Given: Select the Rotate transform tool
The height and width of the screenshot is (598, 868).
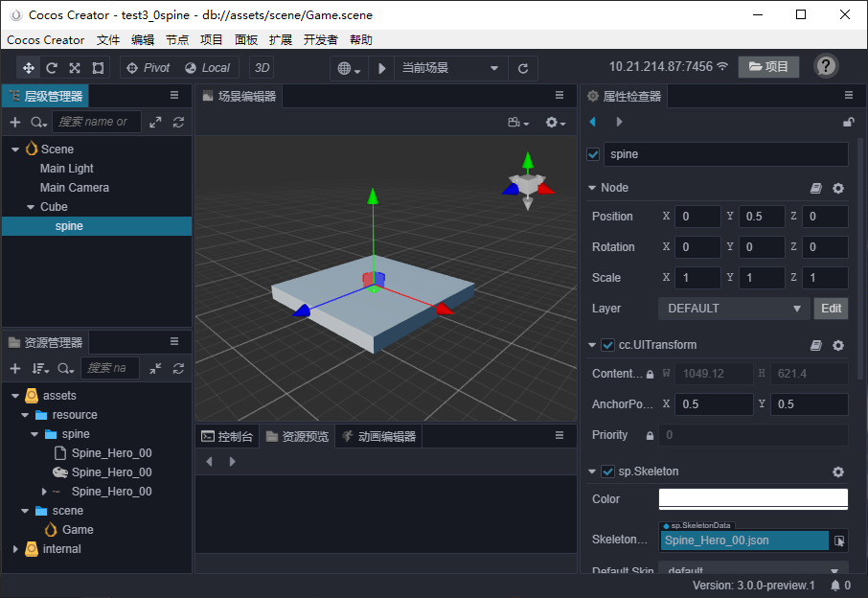Looking at the screenshot, I should point(52,67).
